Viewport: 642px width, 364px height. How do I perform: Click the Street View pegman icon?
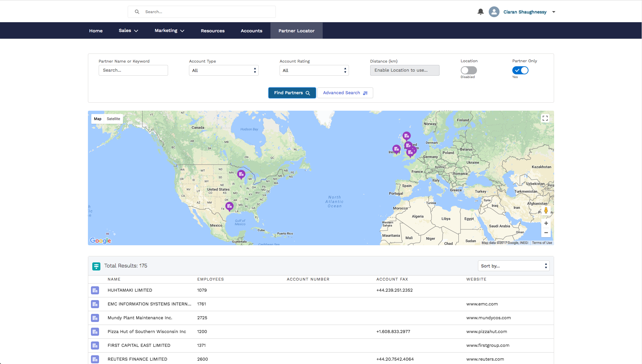pos(546,211)
